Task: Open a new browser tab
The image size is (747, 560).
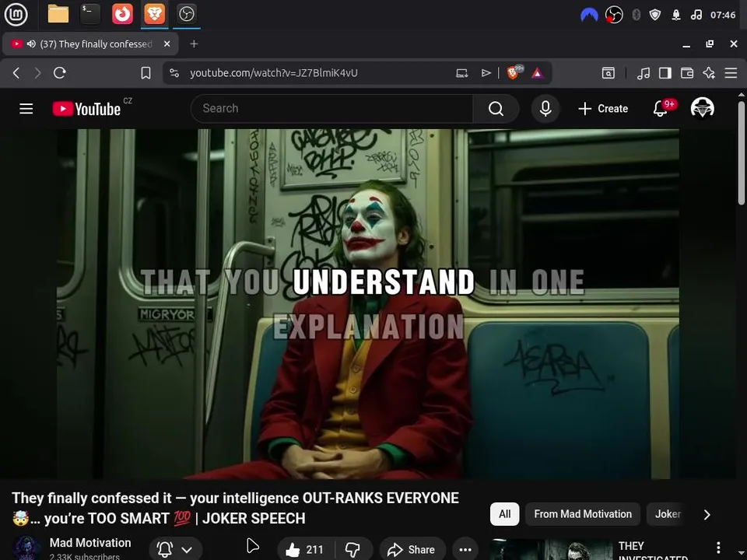Action: [x=194, y=44]
